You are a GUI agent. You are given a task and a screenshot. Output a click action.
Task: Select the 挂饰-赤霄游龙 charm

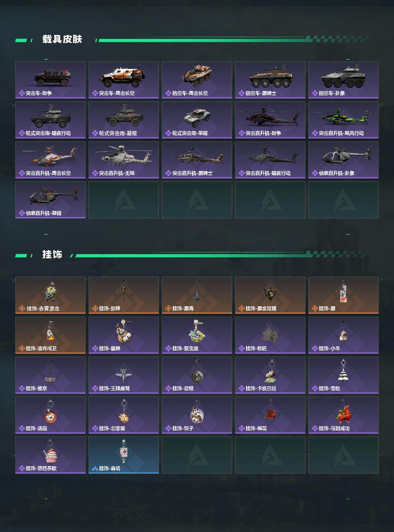click(x=50, y=295)
